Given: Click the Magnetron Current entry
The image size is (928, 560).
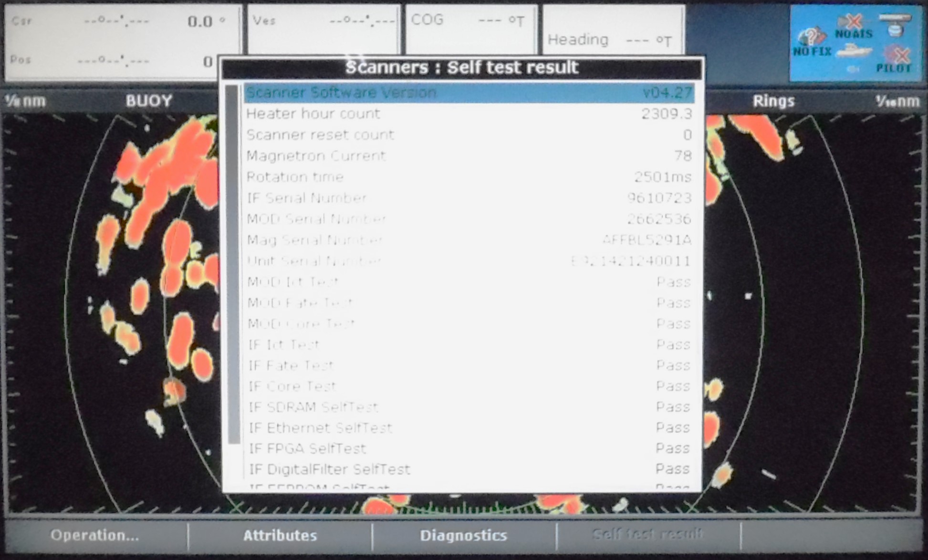Looking at the screenshot, I should click(469, 156).
